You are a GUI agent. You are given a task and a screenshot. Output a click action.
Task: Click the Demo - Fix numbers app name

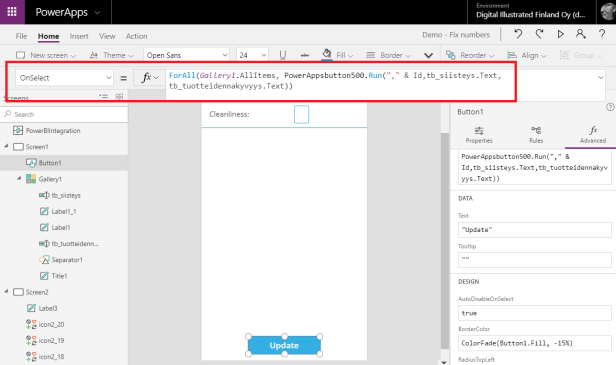coord(456,35)
